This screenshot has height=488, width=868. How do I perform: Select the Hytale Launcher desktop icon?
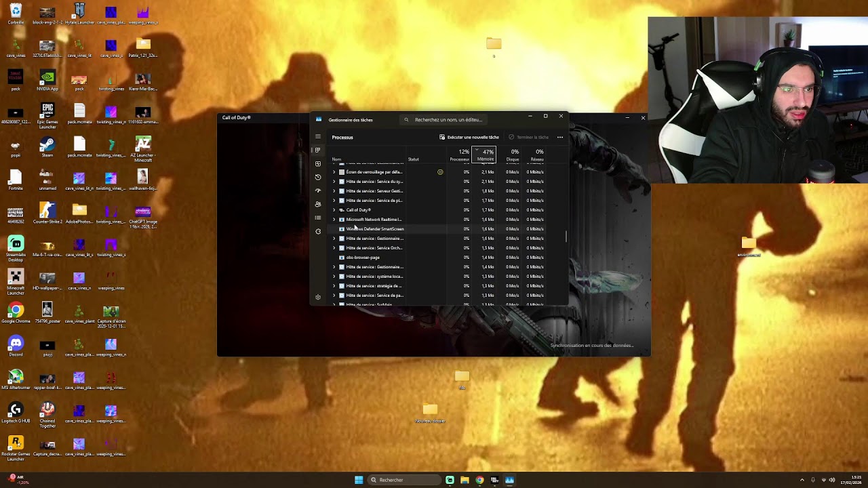click(79, 14)
